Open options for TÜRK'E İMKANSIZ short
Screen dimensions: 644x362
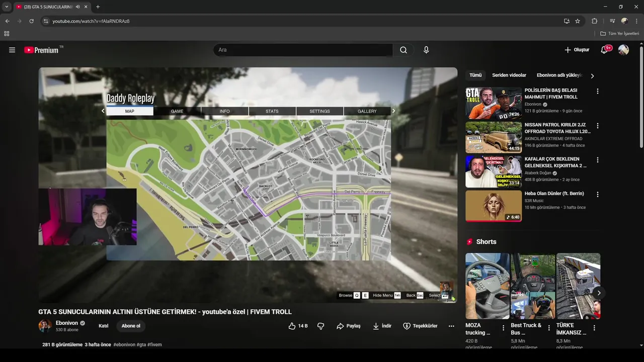click(x=594, y=328)
